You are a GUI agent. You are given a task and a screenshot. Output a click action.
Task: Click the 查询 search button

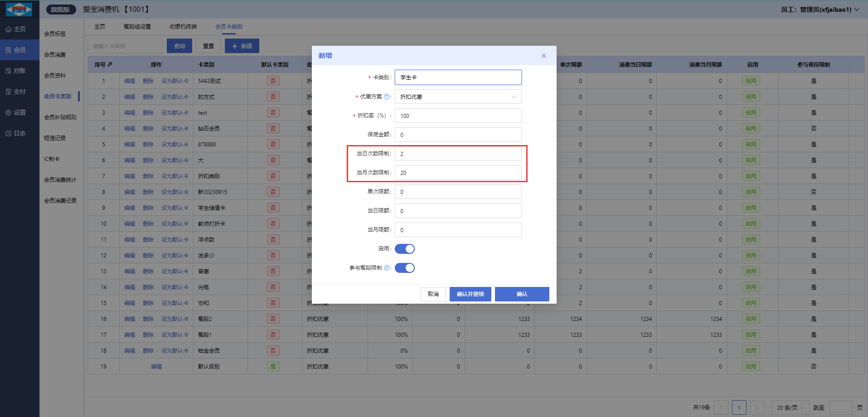click(x=179, y=46)
